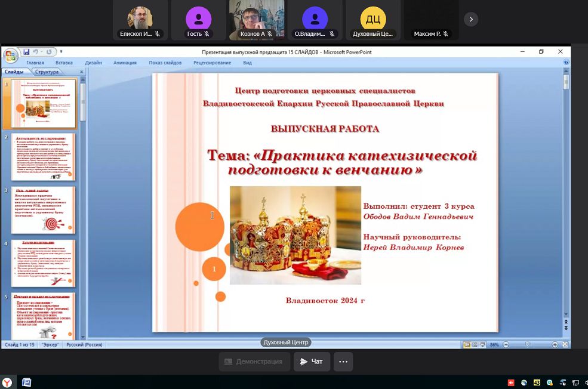This screenshot has width=588, height=389.
Task: Fit slide to current window icon
Action: click(x=565, y=345)
